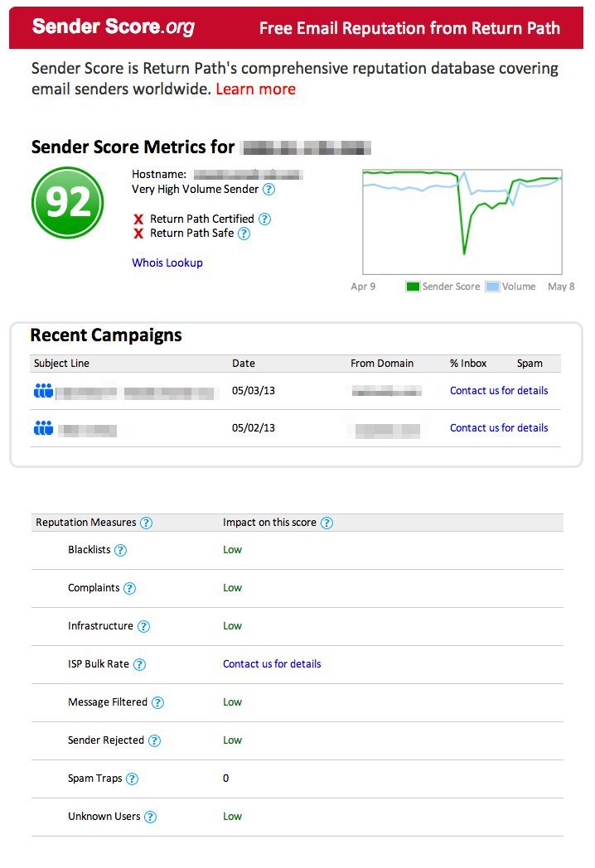The image size is (595, 868).
Task: Click the sender score history chart
Action: pyautogui.click(x=462, y=222)
